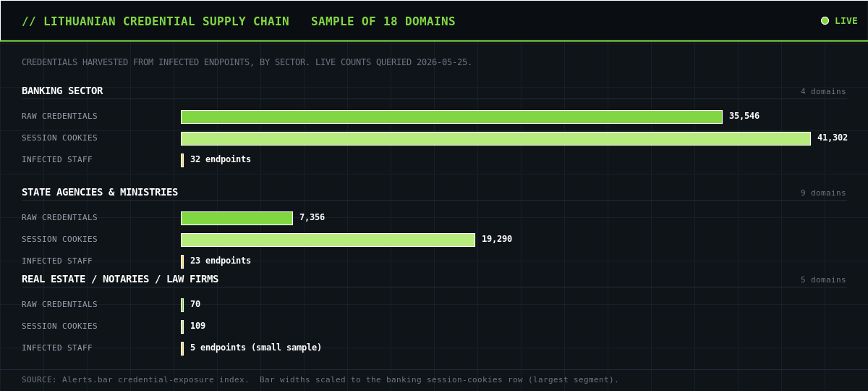Click the 4 domains count label
Viewport: 868px width, 391px height.
click(x=823, y=92)
